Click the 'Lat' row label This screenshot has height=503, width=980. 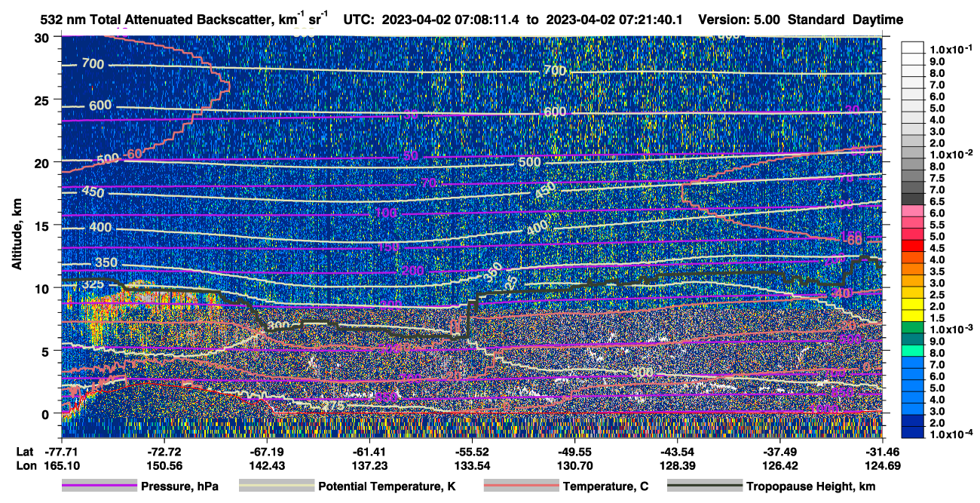point(24,451)
